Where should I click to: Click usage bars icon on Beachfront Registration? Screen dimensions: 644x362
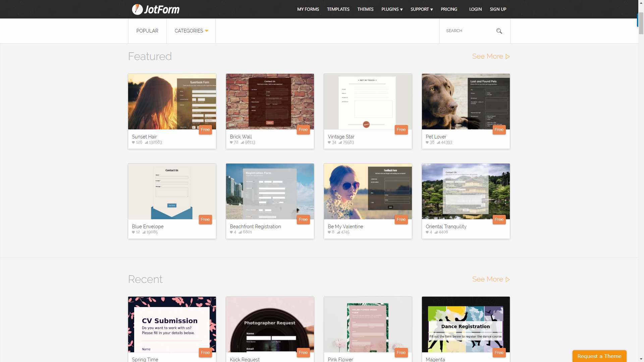[x=240, y=232]
